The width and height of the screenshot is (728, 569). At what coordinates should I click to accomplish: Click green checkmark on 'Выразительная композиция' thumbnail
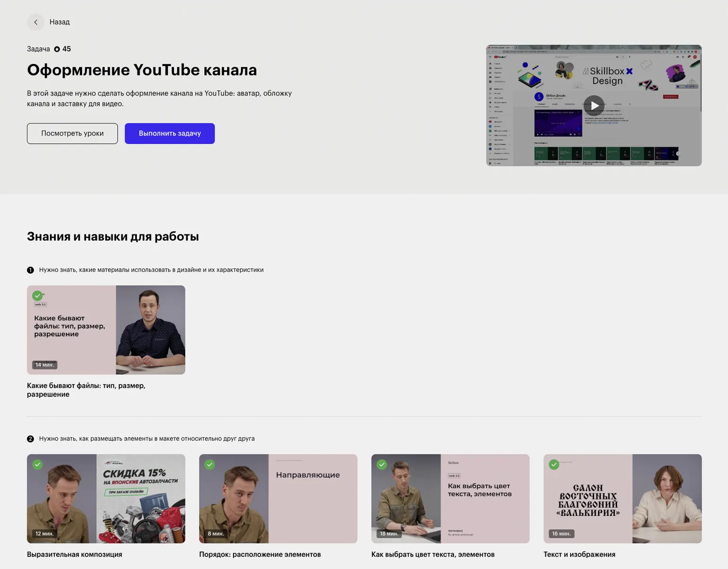tap(37, 464)
